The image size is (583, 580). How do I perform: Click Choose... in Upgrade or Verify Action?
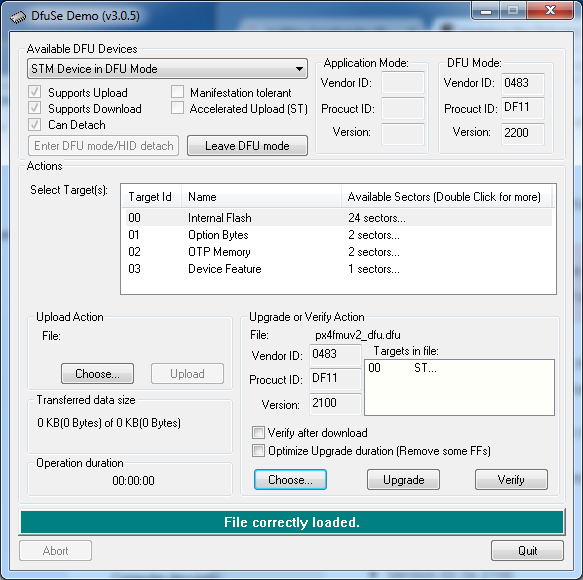(x=290, y=480)
